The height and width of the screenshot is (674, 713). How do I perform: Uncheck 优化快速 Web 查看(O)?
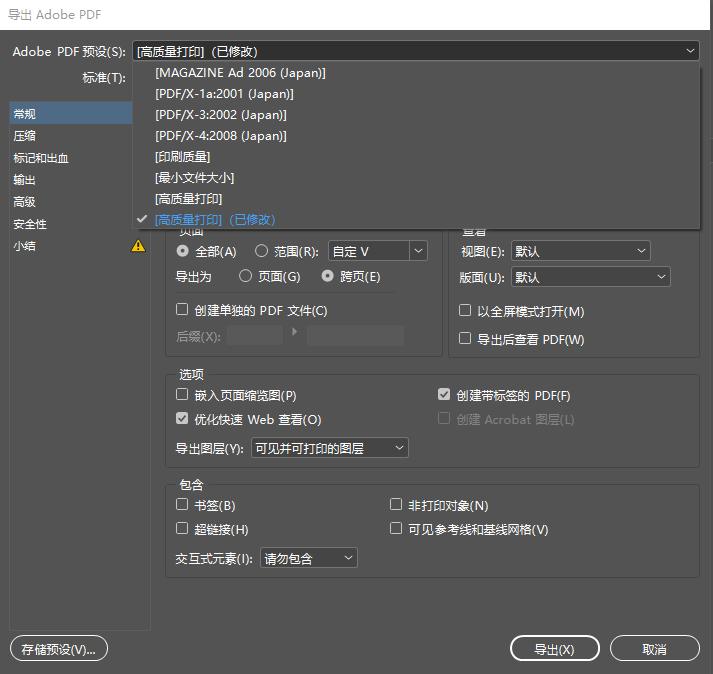(182, 418)
